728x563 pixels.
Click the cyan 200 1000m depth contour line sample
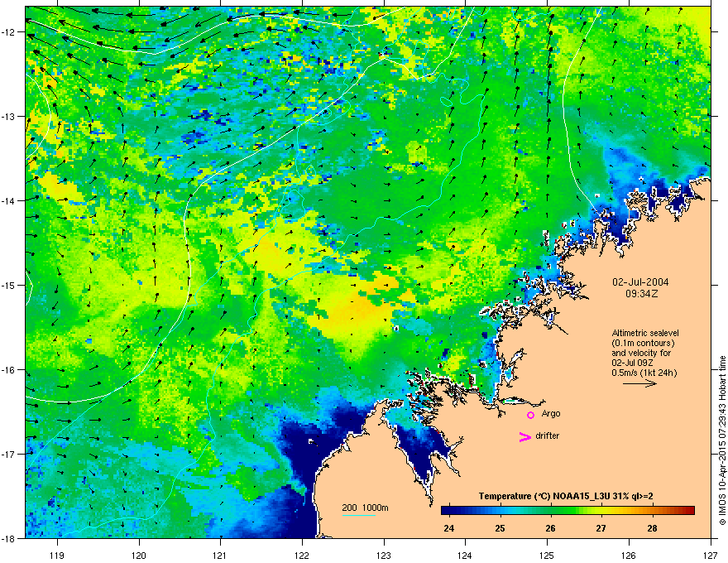[x=359, y=515]
